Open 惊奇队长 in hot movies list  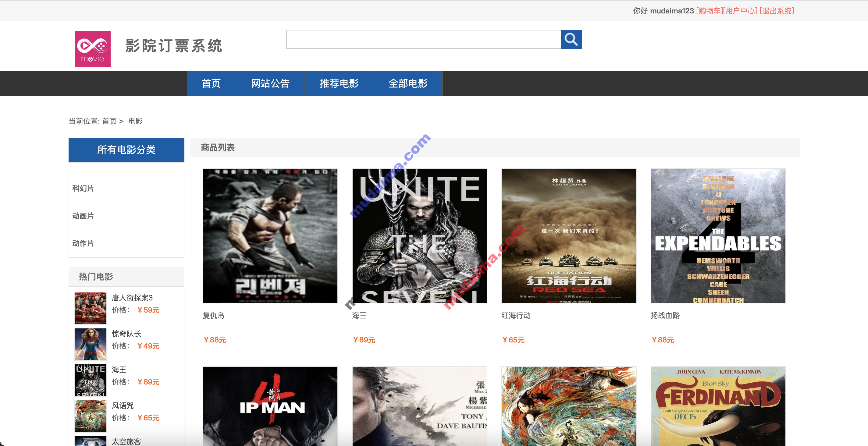tap(126, 334)
